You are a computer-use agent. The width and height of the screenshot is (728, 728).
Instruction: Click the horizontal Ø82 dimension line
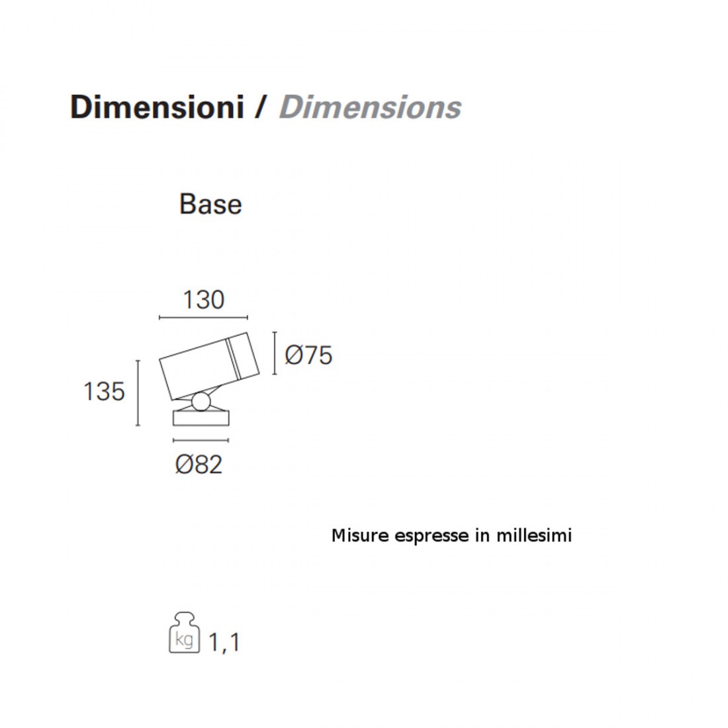201,440
